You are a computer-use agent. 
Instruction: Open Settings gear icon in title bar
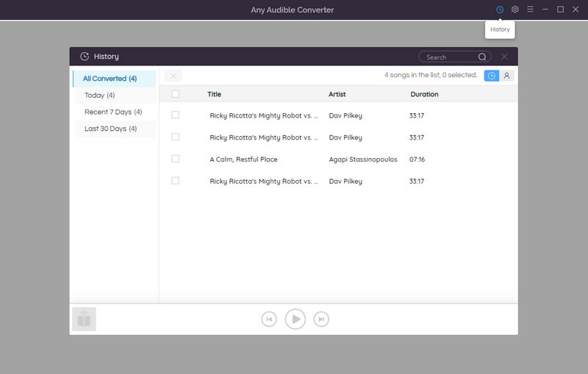click(x=515, y=10)
